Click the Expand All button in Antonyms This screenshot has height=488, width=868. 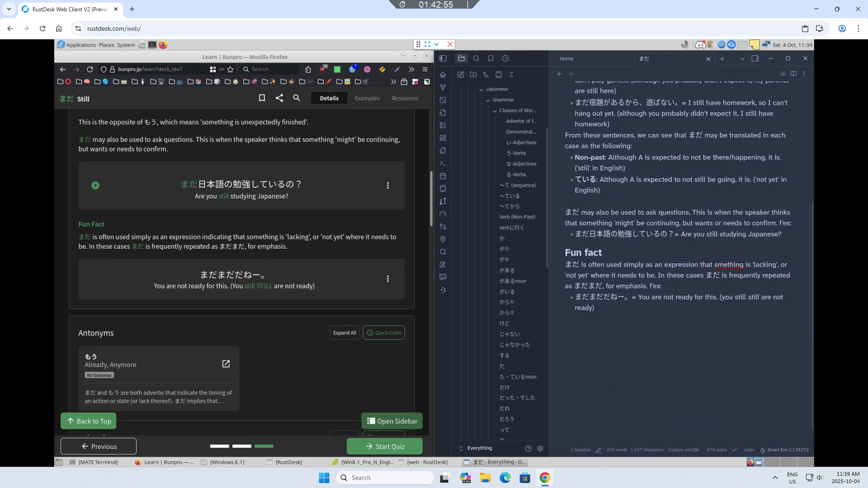(344, 333)
